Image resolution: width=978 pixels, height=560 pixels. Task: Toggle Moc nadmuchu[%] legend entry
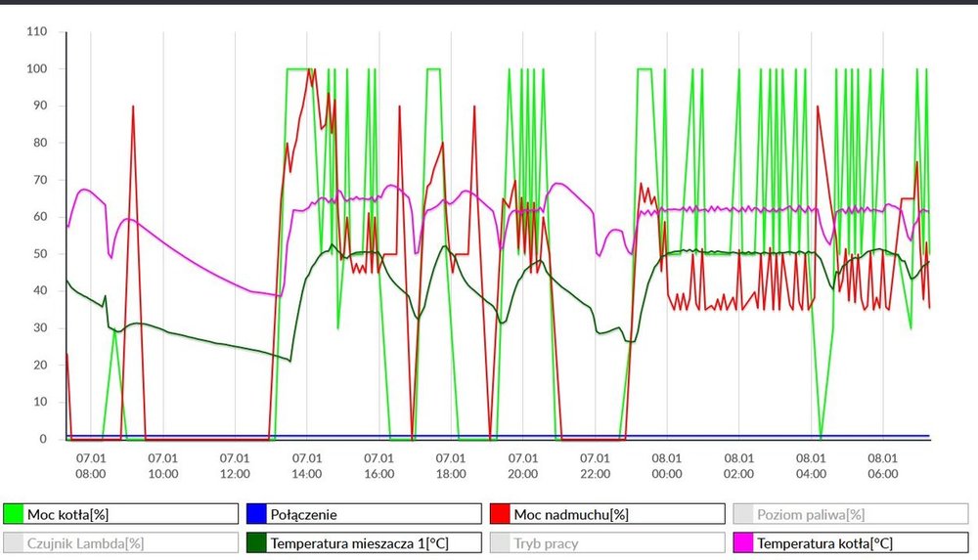click(606, 514)
